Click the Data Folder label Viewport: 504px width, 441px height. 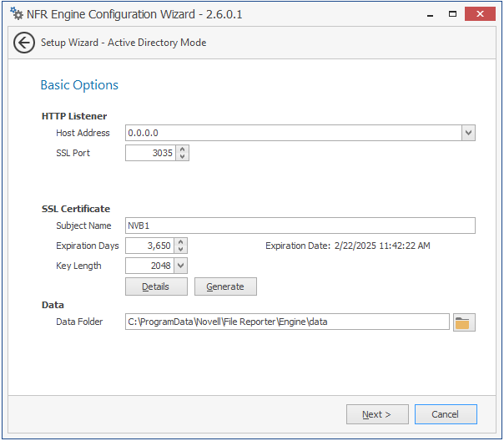(x=79, y=322)
